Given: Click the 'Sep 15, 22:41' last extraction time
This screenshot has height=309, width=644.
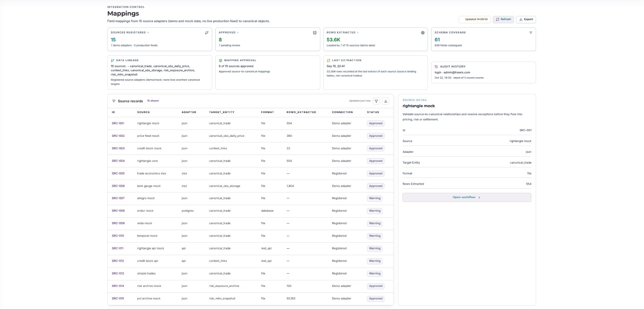Looking at the screenshot, I should [x=336, y=66].
